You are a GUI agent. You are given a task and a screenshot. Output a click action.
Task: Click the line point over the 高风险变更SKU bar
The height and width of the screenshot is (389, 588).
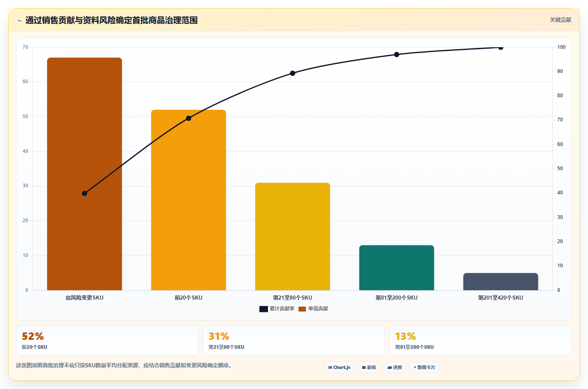coord(84,193)
